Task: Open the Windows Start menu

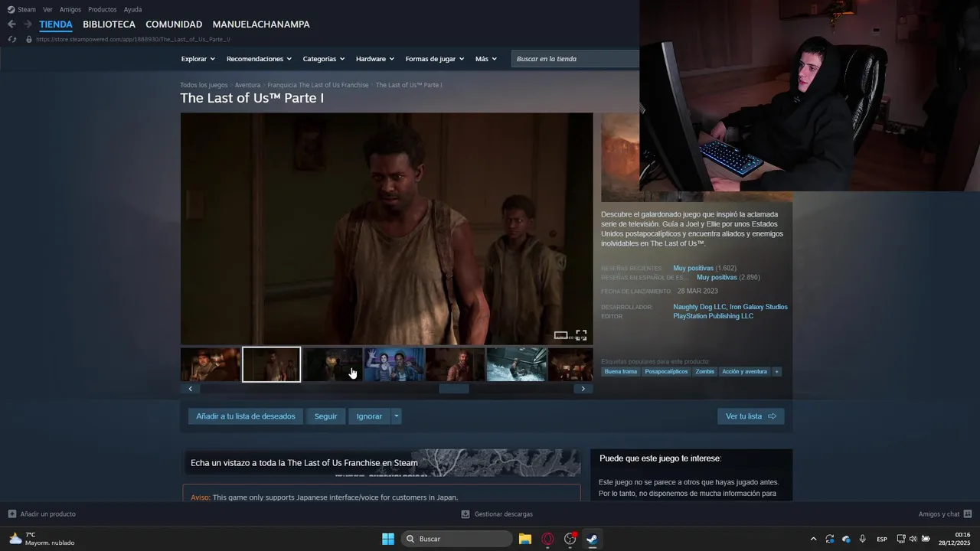Action: [x=388, y=539]
